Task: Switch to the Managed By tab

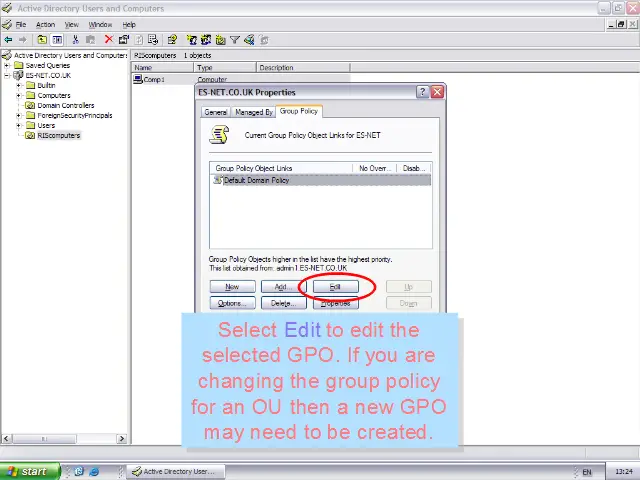Action: click(x=253, y=112)
